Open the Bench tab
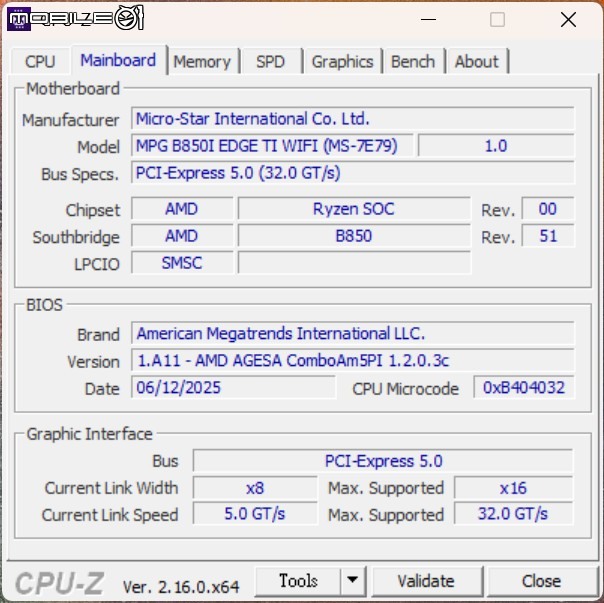The width and height of the screenshot is (604, 603). coord(413,61)
